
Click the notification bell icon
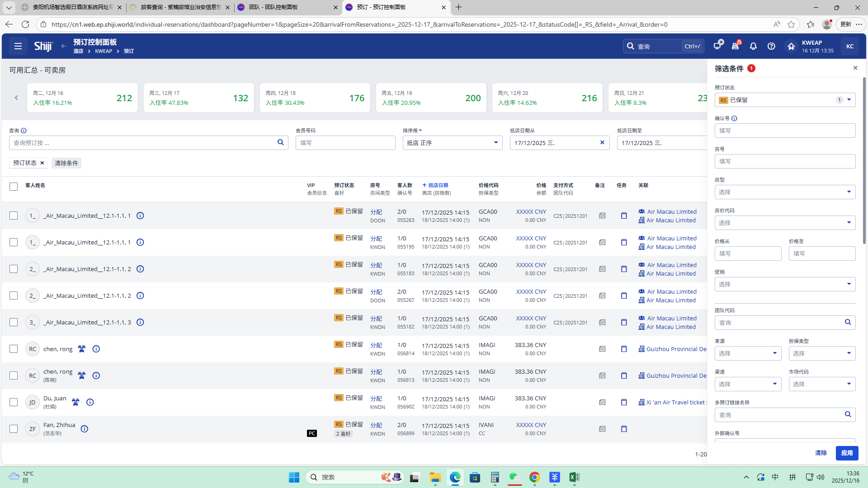753,46
